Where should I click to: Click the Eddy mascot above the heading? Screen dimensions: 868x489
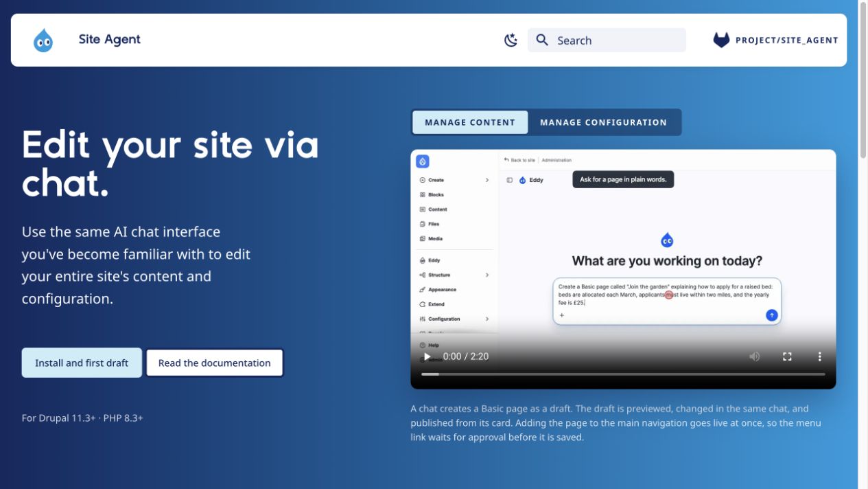point(667,240)
